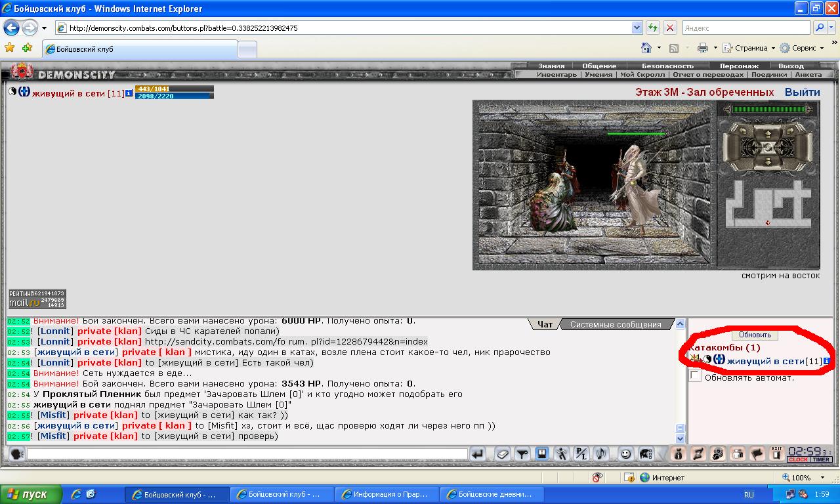Click the Яндекс search box
Screen dimensions: 840x504
pyautogui.click(x=746, y=28)
